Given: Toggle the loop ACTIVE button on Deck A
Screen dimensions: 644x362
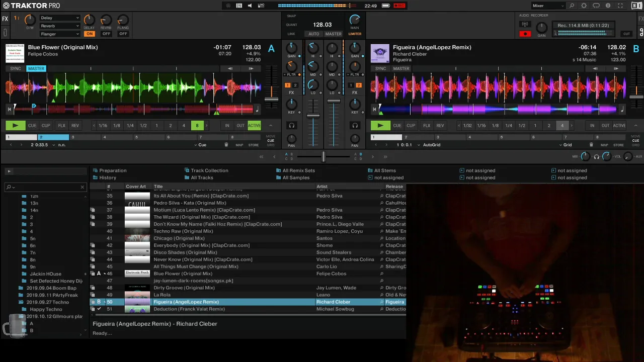Looking at the screenshot, I should pos(254,126).
